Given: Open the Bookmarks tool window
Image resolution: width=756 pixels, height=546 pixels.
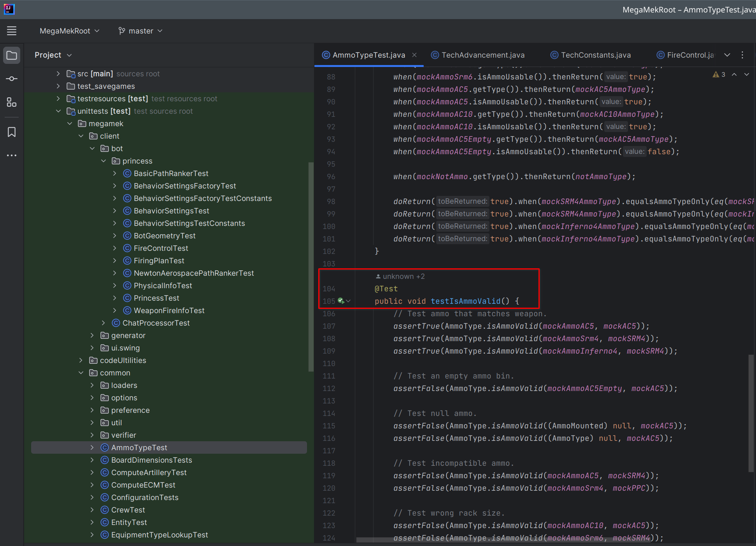Looking at the screenshot, I should click(x=11, y=132).
